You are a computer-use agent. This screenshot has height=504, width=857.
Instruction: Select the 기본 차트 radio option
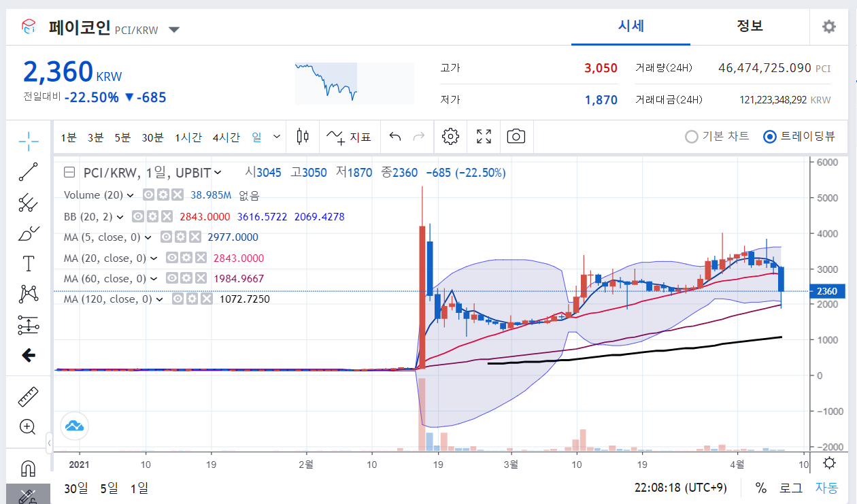[718, 136]
